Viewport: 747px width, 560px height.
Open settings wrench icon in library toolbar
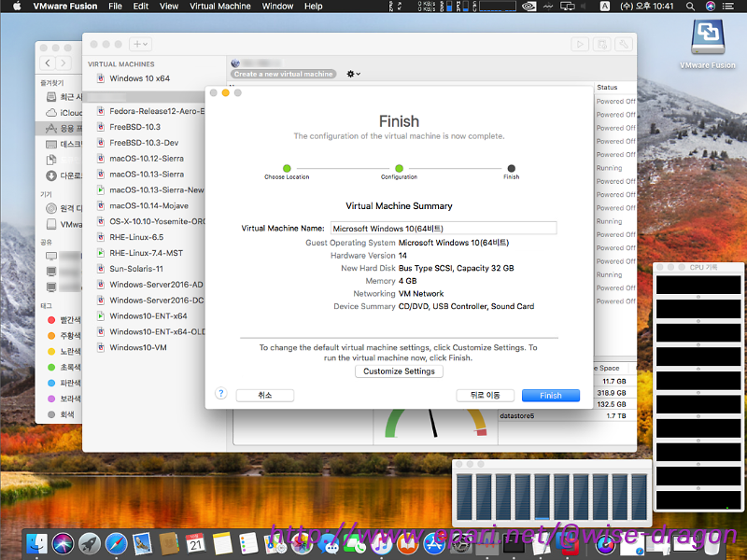coord(624,44)
